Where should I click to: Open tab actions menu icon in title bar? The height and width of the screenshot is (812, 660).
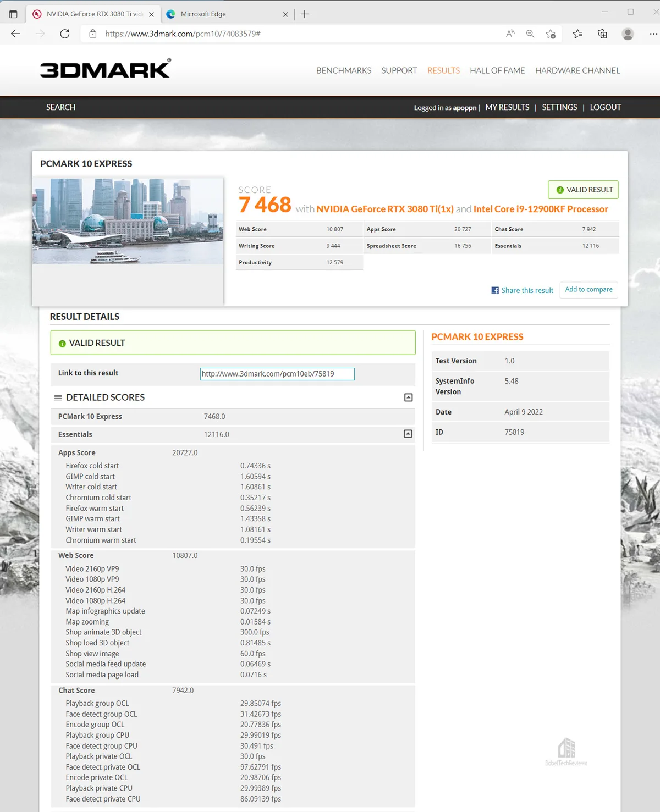(x=13, y=14)
